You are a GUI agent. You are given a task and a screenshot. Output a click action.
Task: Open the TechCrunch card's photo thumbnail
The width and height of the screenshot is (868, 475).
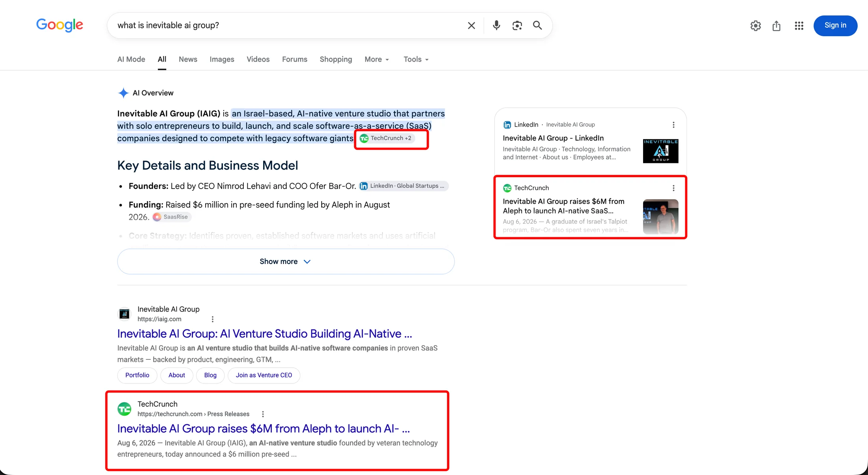coord(660,217)
